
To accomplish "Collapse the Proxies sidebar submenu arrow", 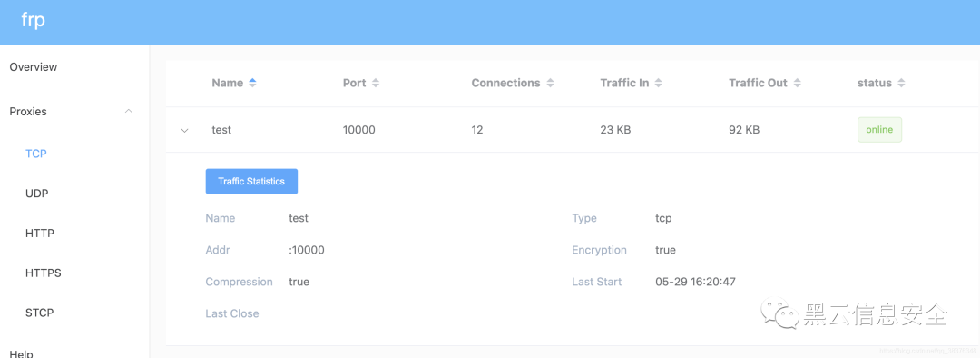I will (x=129, y=111).
